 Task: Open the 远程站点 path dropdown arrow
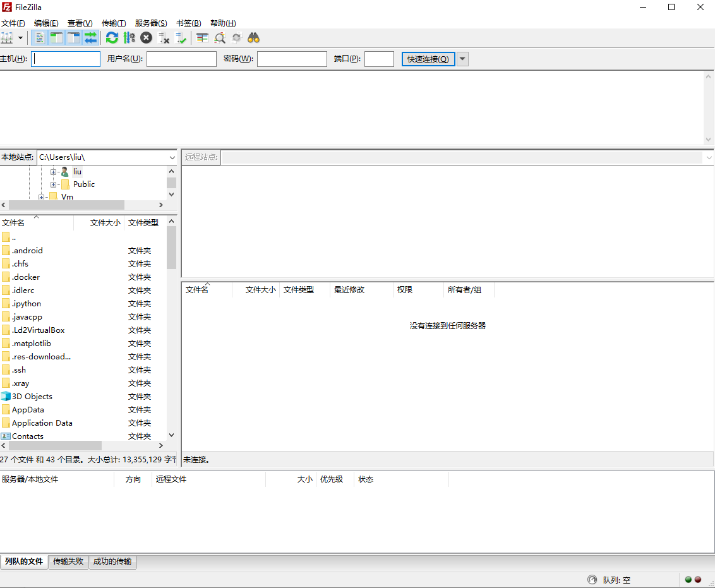tap(709, 157)
